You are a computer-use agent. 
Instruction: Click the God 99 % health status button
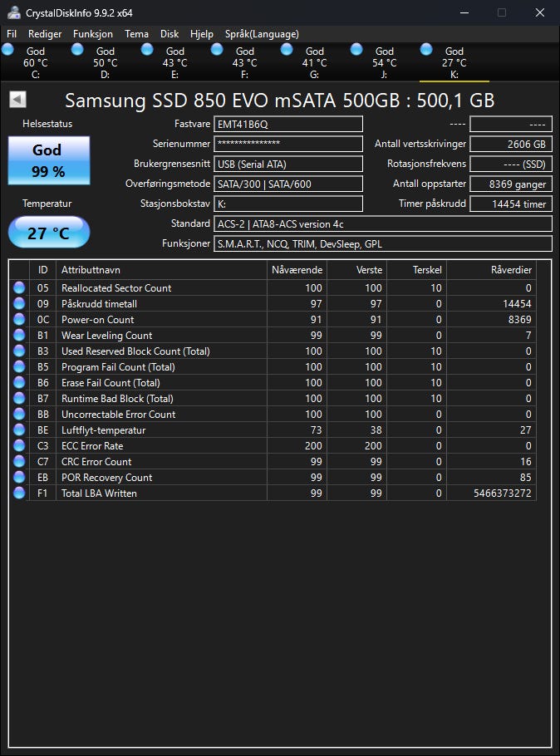point(49,160)
